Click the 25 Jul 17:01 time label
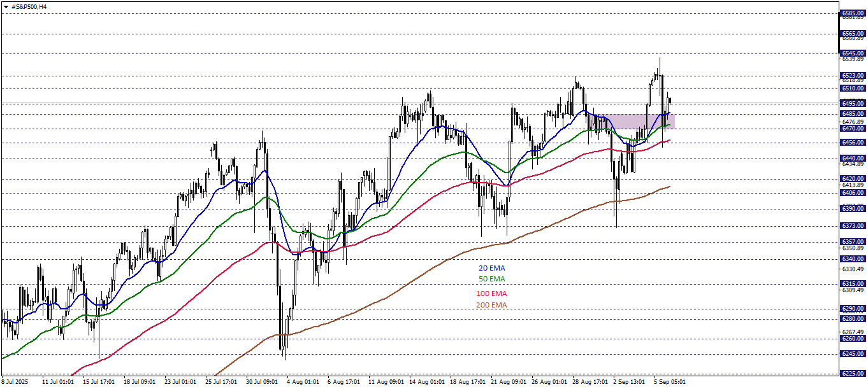This screenshot has width=868, height=389. [221, 382]
